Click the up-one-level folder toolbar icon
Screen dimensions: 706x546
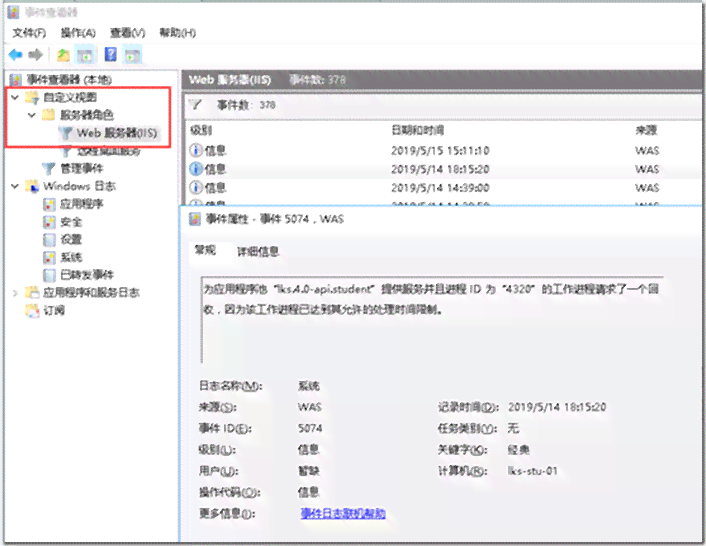63,55
